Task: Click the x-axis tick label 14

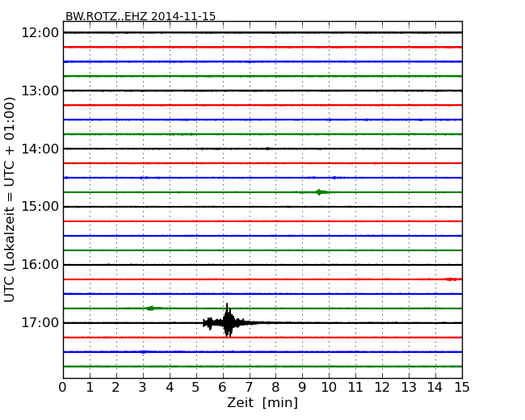Action: (x=435, y=388)
